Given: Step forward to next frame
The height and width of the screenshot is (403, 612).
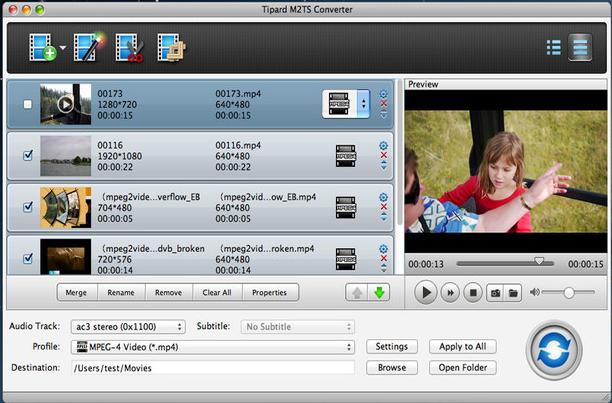Looking at the screenshot, I should pyautogui.click(x=450, y=293).
